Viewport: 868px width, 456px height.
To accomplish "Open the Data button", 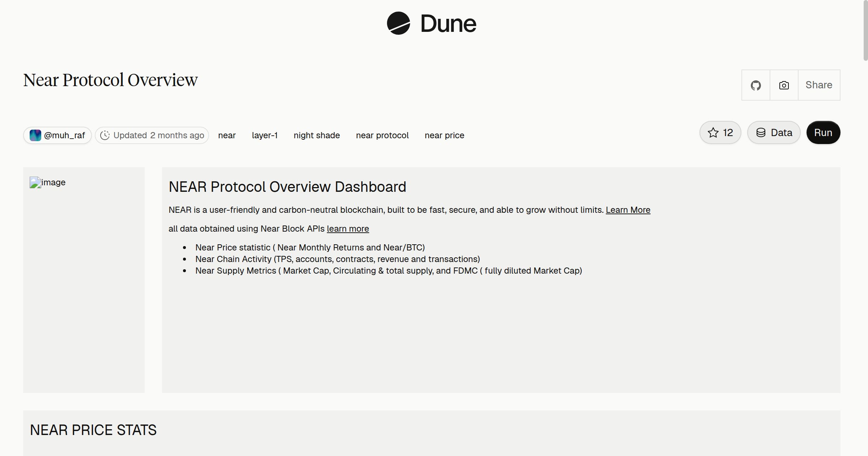I will tap(774, 132).
